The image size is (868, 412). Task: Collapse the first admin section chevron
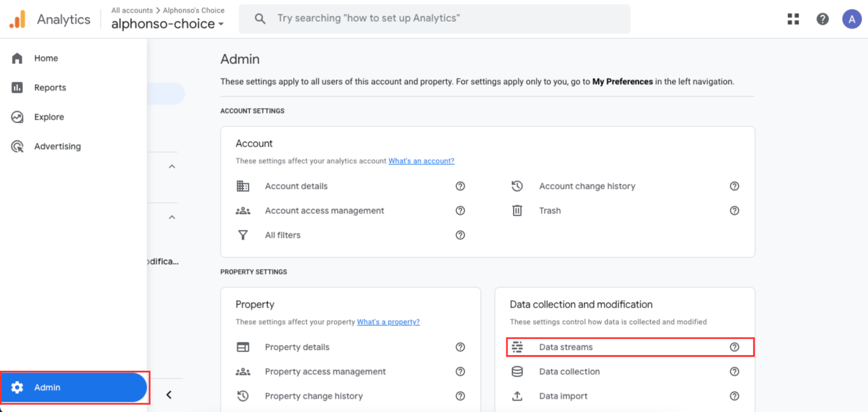(172, 167)
